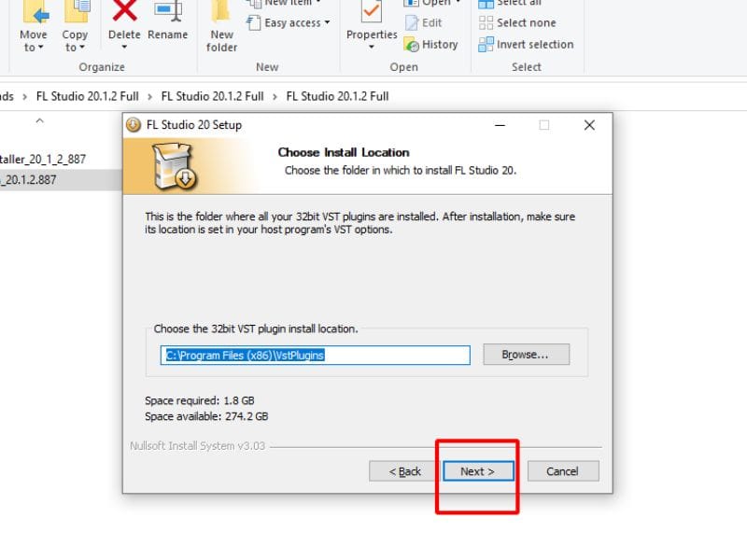Click the Move to folder icon
Viewport: 747px width, 560px height.
tap(35, 12)
